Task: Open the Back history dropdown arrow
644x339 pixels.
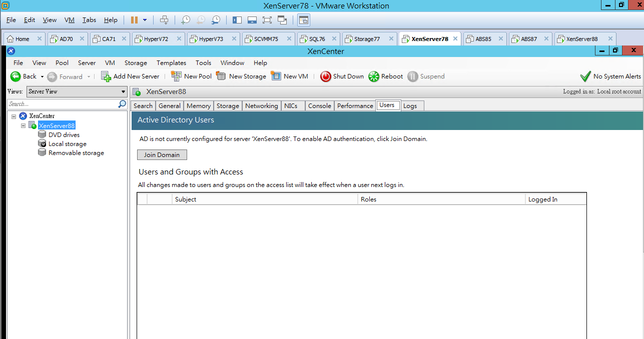Action: (x=42, y=77)
